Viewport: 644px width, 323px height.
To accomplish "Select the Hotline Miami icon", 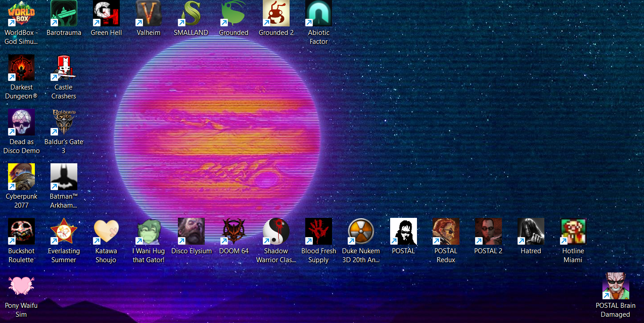I will 573,232.
